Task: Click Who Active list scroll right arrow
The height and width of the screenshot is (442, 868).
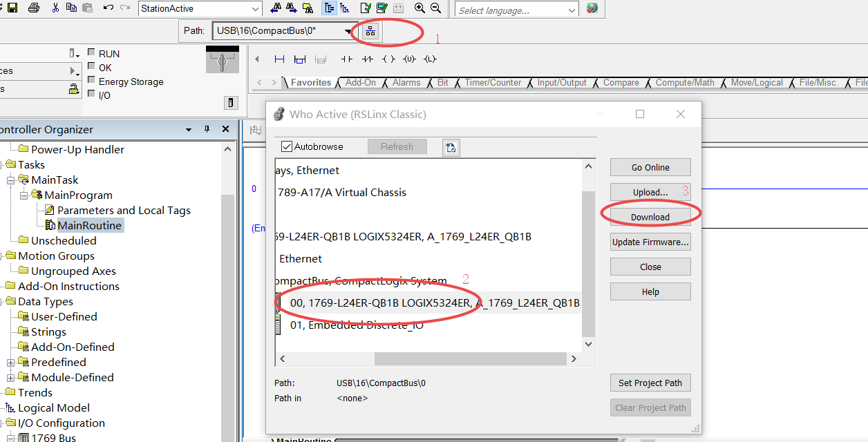Action: pyautogui.click(x=574, y=359)
